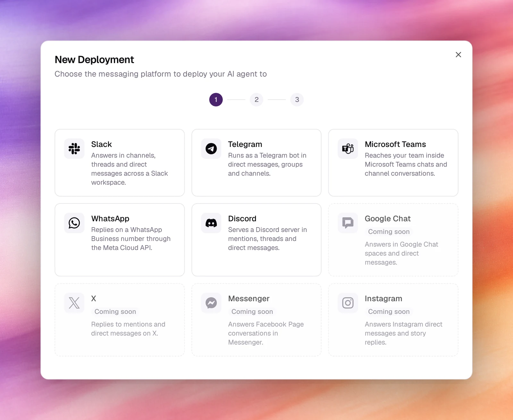
Task: Click 'Serves a Discord server' description
Action: [267, 239]
